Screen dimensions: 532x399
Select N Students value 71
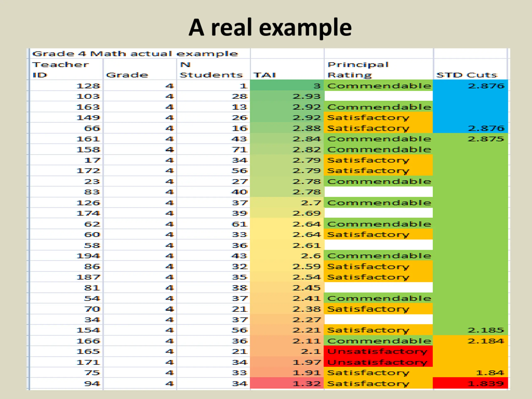coord(213,149)
